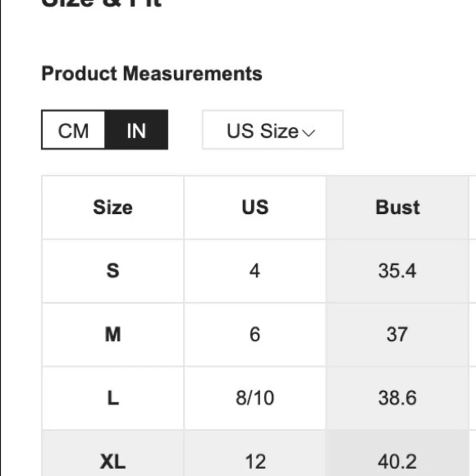Click the Size column header
Screen dimensions: 476x476
(x=113, y=208)
